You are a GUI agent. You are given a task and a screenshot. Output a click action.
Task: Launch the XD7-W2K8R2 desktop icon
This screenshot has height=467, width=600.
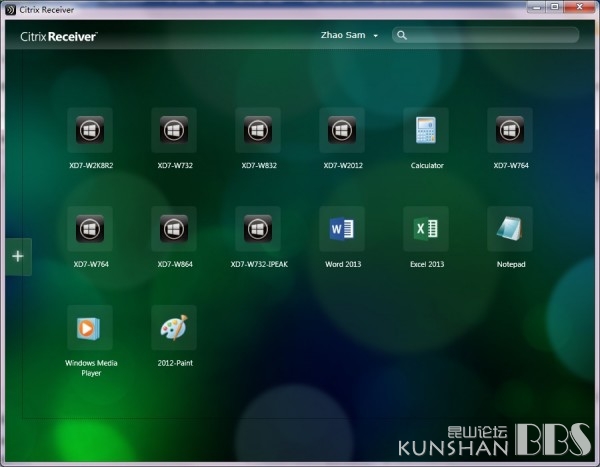tap(90, 130)
